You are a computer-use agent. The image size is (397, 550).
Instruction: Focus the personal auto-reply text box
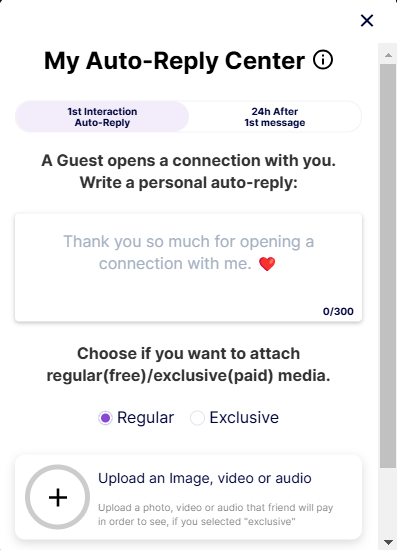188,267
